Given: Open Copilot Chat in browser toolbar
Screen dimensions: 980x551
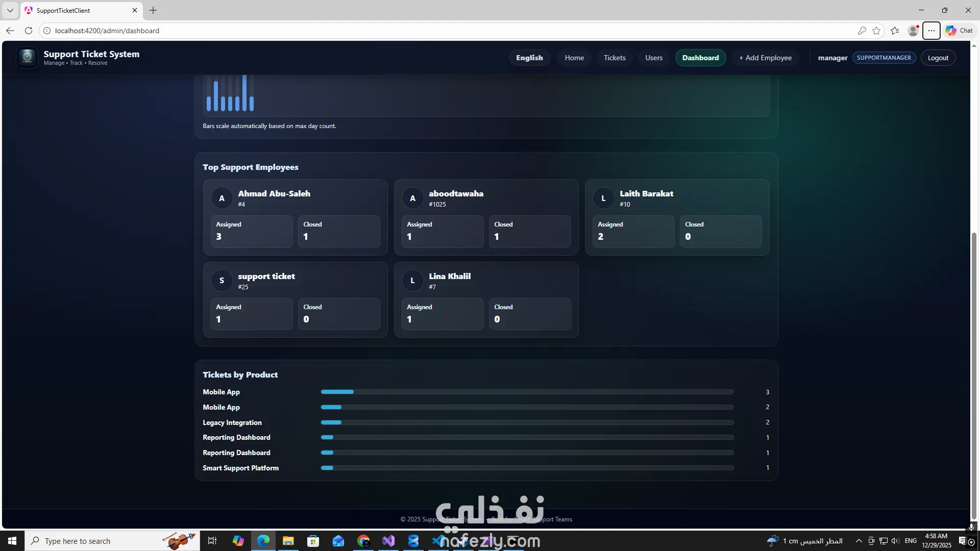Looking at the screenshot, I should (959, 31).
